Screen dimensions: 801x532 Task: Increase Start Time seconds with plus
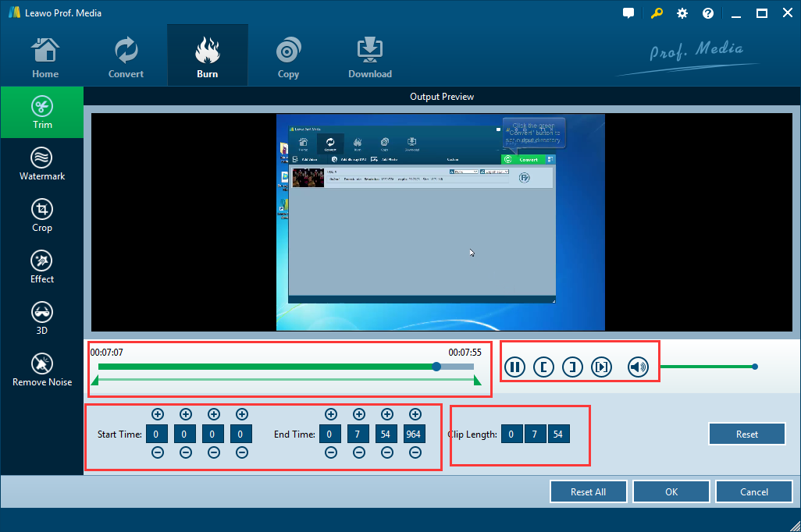click(x=214, y=414)
